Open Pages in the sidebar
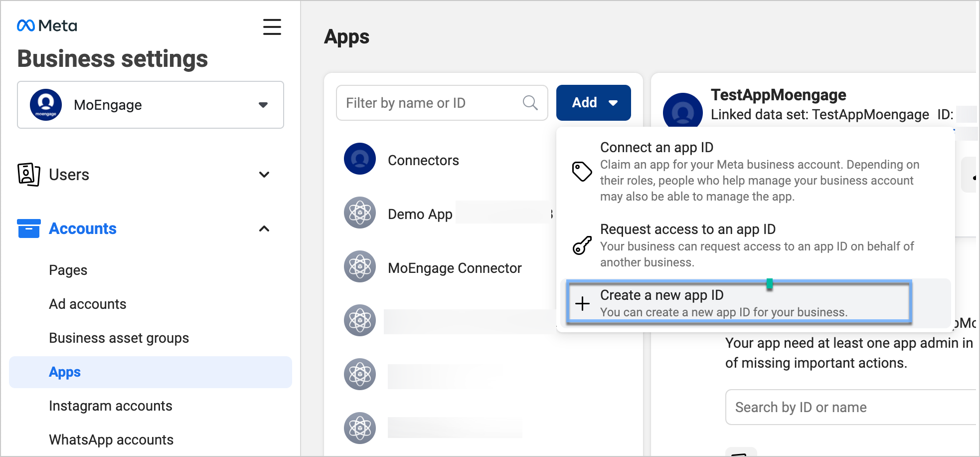This screenshot has height=457, width=980. pos(68,270)
